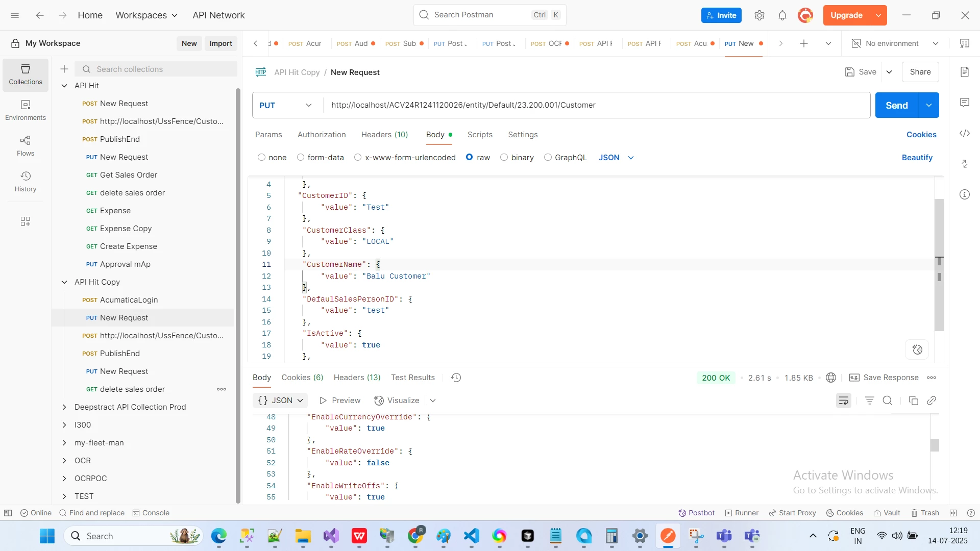Open the notifications bell icon
Image resolution: width=980 pixels, height=551 pixels.
pos(782,15)
